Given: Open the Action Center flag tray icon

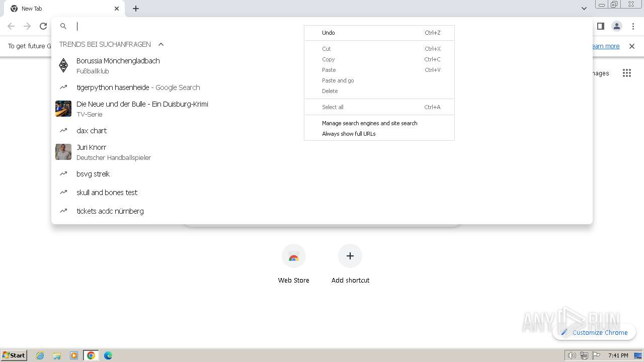Looking at the screenshot, I should [596, 355].
